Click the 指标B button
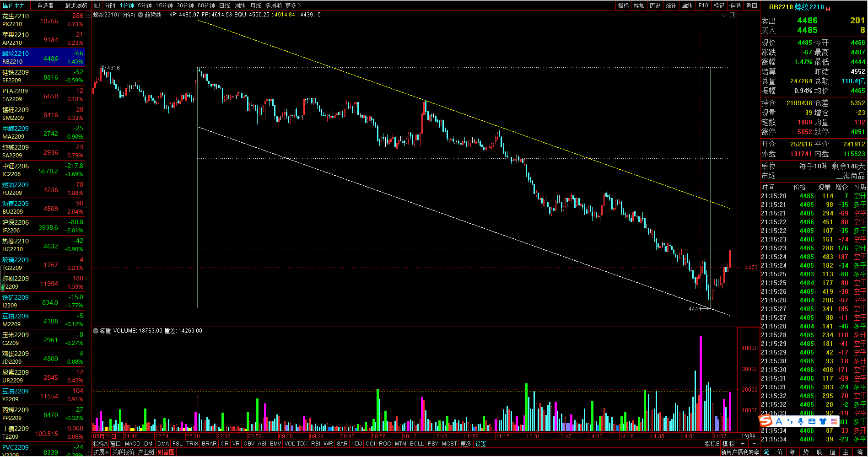Image resolution: width=868 pixels, height=457 pixels. coord(712,444)
